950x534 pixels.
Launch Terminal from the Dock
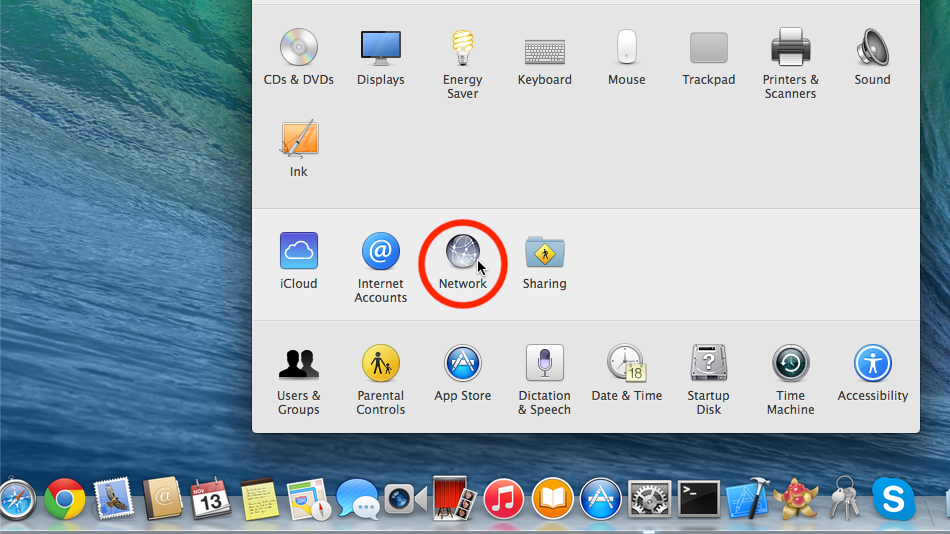point(698,498)
